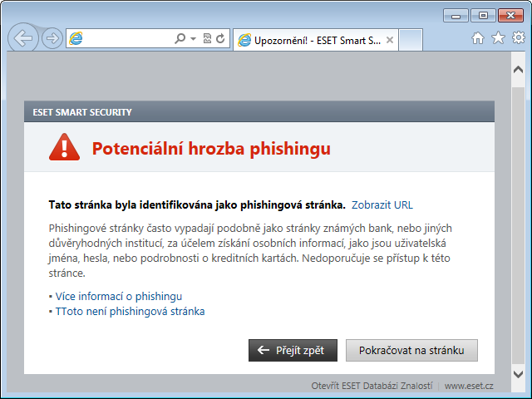Click the red warning triangle icon

[65, 147]
